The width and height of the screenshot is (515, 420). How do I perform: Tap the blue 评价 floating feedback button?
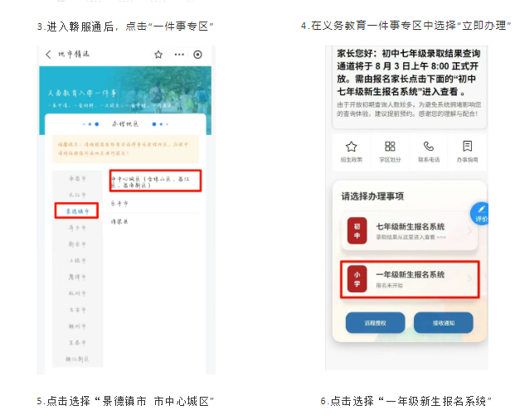click(481, 214)
